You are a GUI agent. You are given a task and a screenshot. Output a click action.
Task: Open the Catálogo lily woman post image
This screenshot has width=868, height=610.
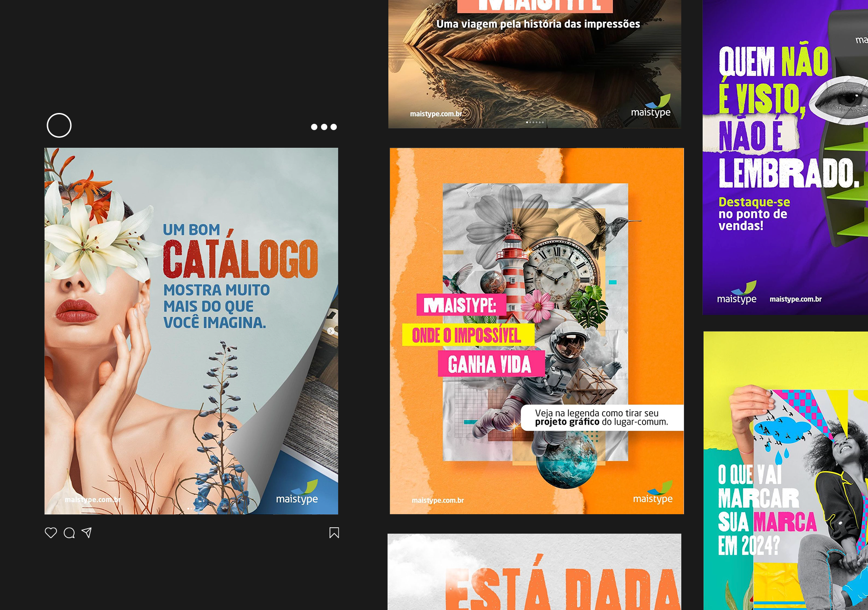(x=191, y=331)
